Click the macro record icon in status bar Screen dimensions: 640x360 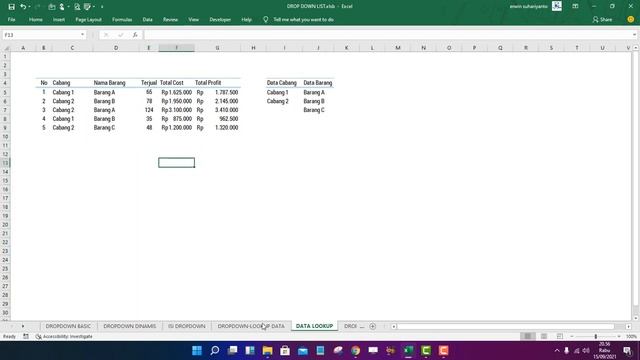coord(26,336)
